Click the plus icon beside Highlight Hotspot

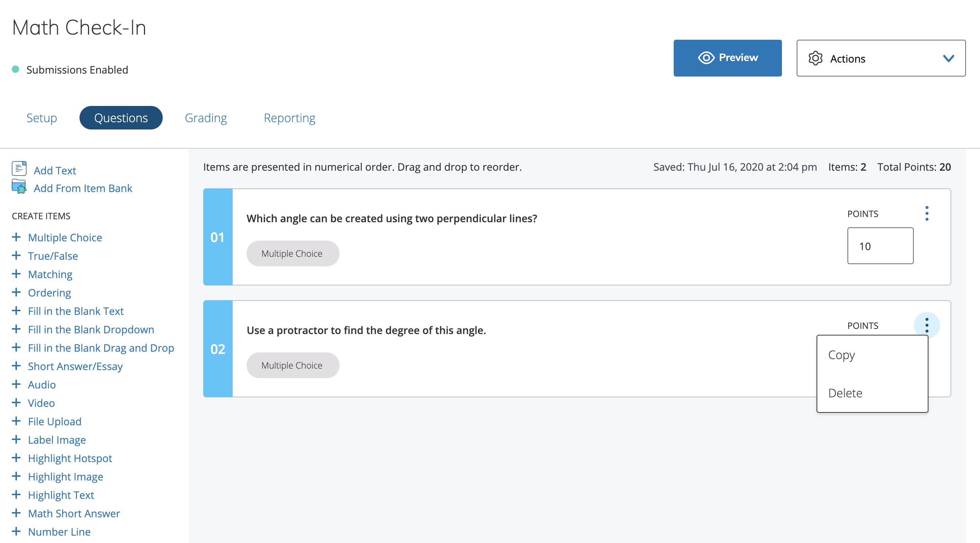[x=16, y=458]
